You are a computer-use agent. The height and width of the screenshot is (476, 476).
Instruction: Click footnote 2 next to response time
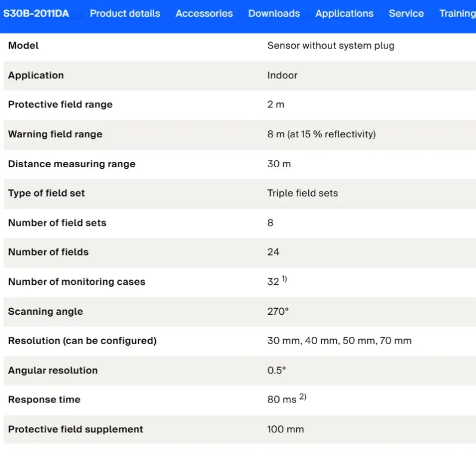[x=303, y=397]
